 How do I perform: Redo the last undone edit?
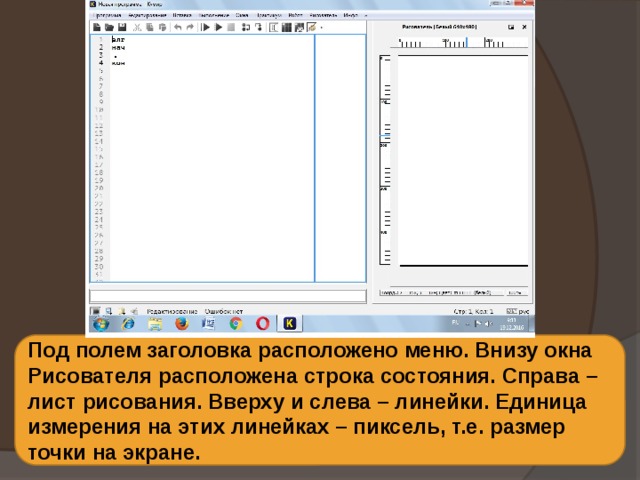190,27
